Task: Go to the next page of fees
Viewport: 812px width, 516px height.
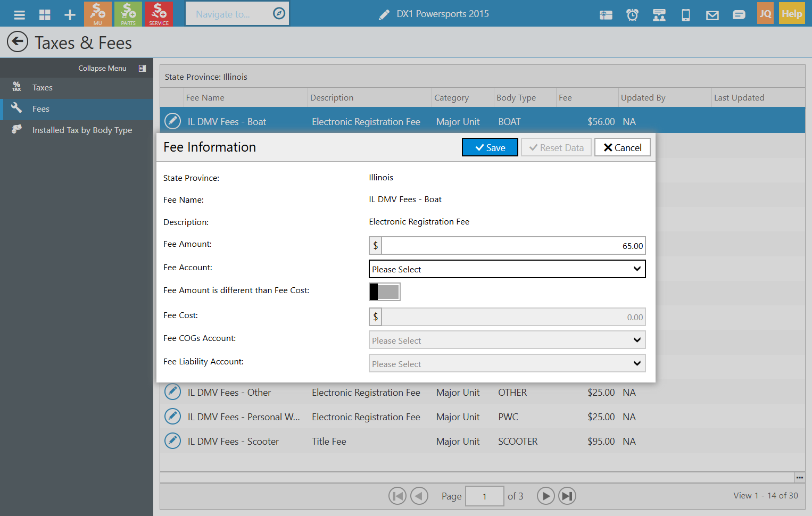Action: (545, 496)
